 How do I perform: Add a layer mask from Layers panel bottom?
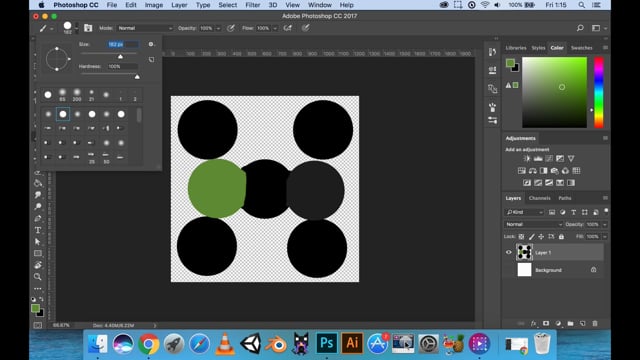(546, 323)
